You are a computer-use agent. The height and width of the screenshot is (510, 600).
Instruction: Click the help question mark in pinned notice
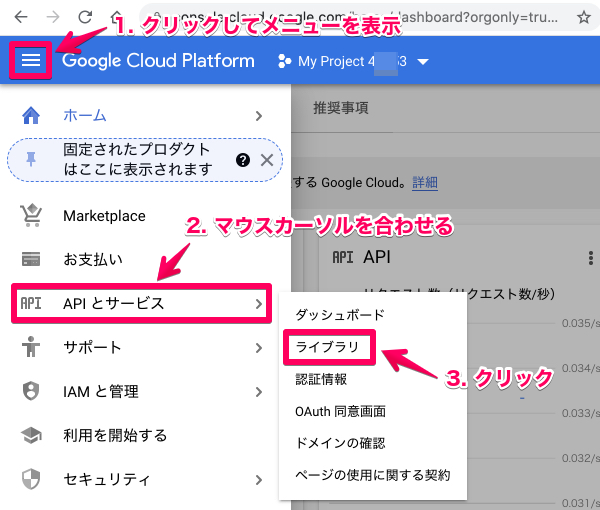(x=242, y=160)
